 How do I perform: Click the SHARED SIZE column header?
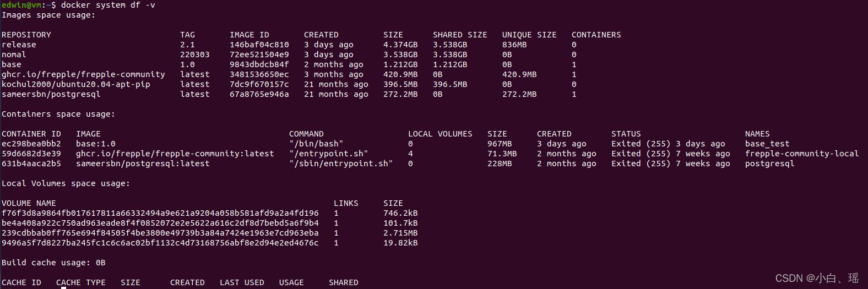pos(460,35)
